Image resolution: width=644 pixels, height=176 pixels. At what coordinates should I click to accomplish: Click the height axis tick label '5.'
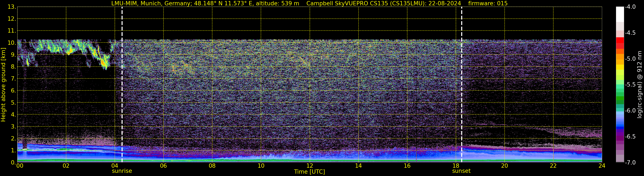pyautogui.click(x=13, y=103)
